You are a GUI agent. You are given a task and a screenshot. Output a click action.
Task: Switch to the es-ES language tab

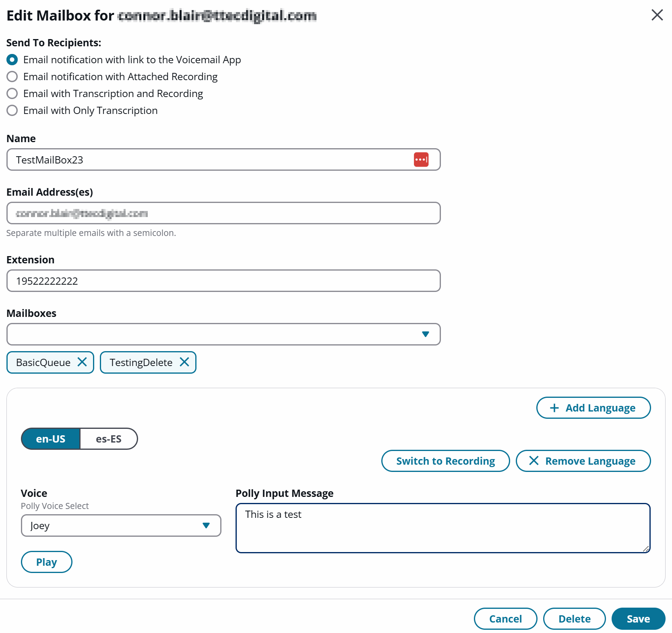[x=109, y=439]
